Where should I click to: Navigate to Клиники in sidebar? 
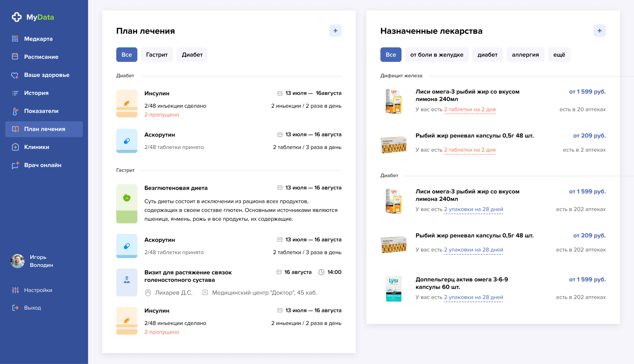pos(36,147)
